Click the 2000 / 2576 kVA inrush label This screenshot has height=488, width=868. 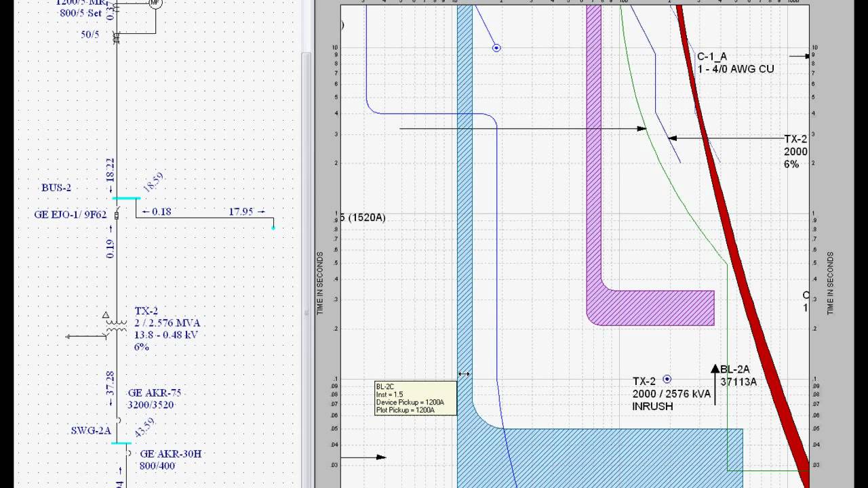pyautogui.click(x=671, y=394)
